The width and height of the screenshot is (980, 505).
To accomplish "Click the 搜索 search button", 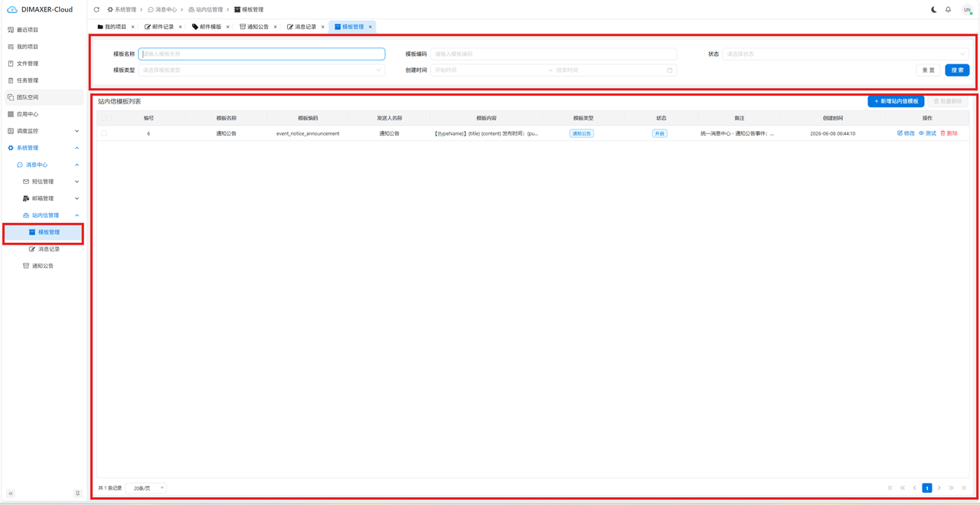I will 957,70.
